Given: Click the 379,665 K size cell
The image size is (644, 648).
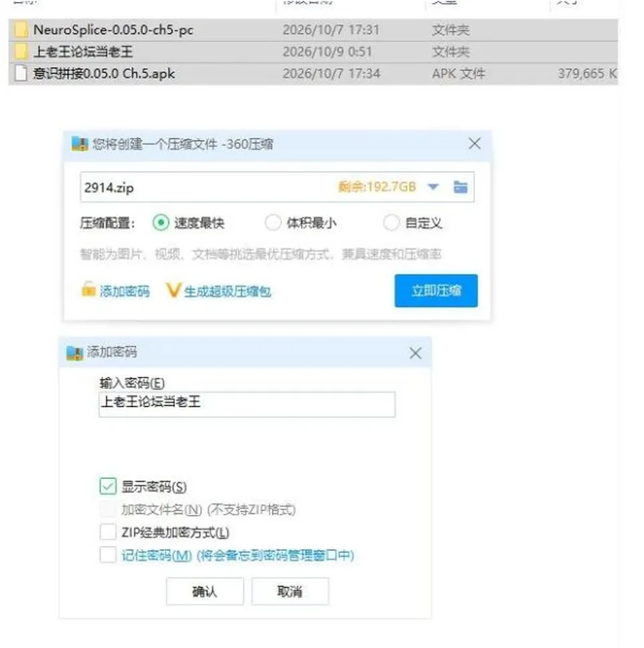Looking at the screenshot, I should click(588, 74).
